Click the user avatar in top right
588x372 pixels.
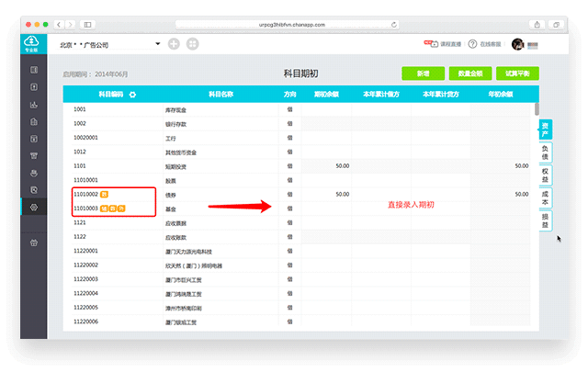518,43
